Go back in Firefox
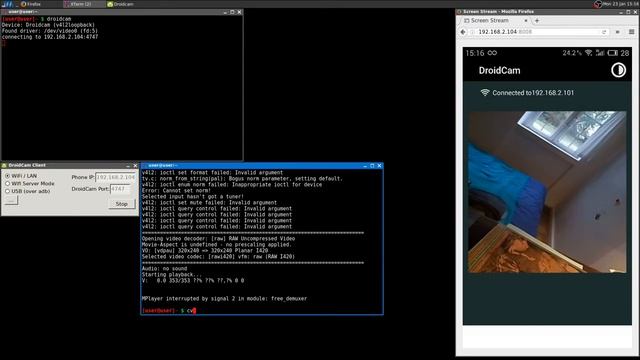Viewport: 640px width, 360px height. tap(463, 32)
